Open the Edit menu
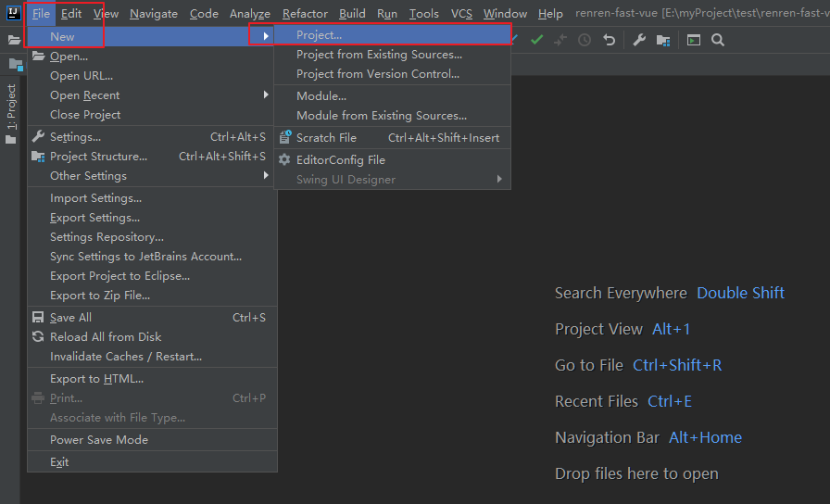This screenshot has width=830, height=504. coord(71,14)
